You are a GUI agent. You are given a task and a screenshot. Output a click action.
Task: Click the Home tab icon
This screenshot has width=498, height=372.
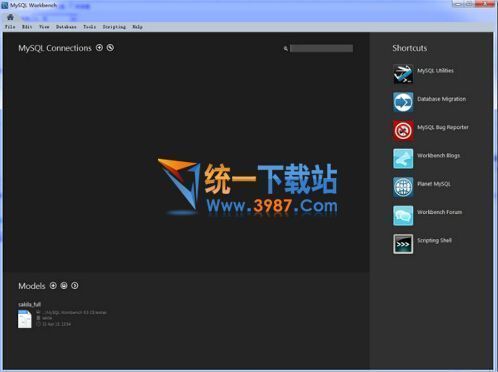10,17
